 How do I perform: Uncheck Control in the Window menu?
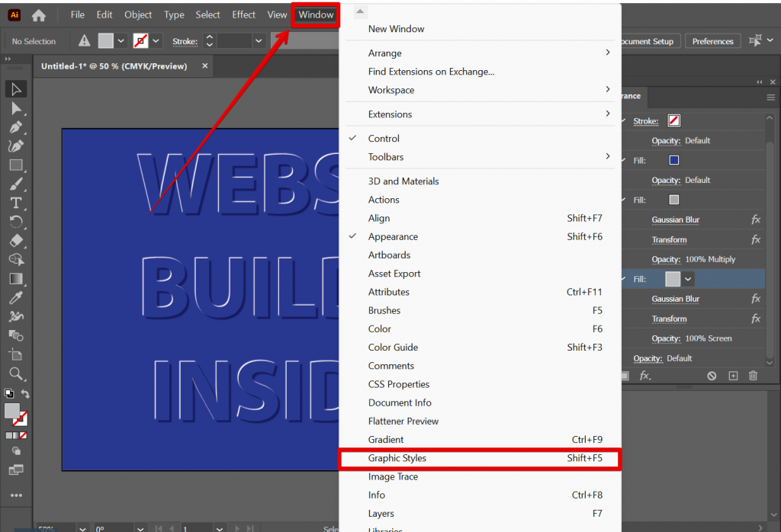click(352, 138)
